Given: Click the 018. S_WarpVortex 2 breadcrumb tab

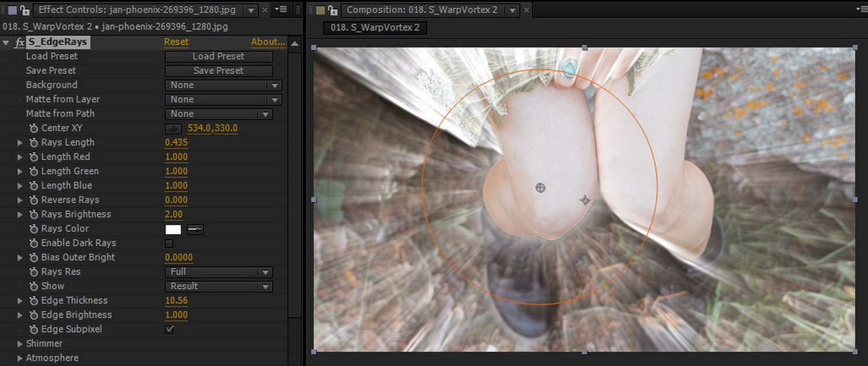Looking at the screenshot, I should [375, 28].
